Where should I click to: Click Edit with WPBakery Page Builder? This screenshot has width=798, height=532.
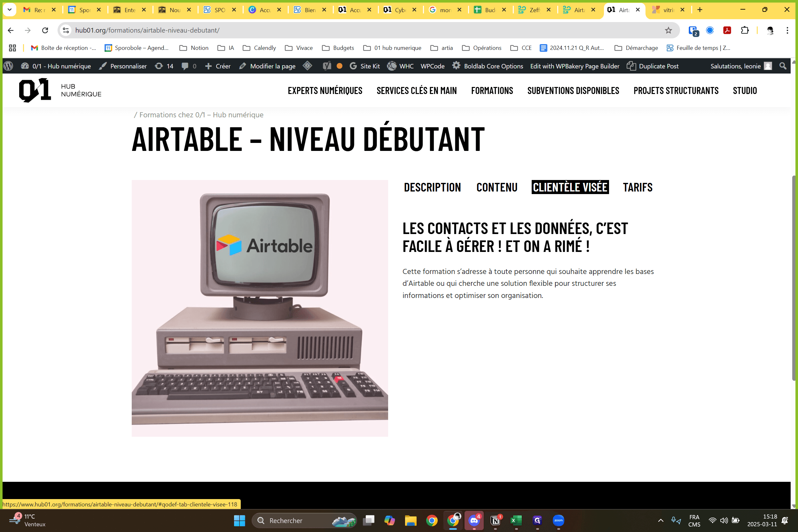575,66
